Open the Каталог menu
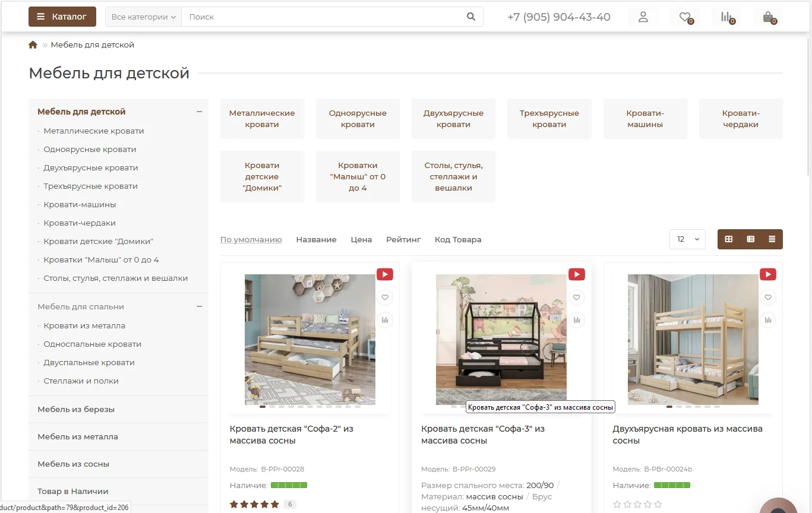This screenshot has width=812, height=513. (x=62, y=17)
